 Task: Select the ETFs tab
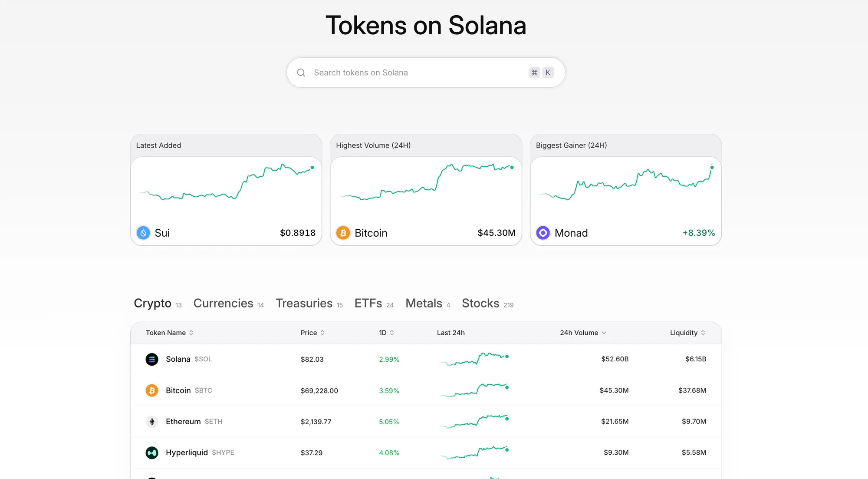pos(368,303)
